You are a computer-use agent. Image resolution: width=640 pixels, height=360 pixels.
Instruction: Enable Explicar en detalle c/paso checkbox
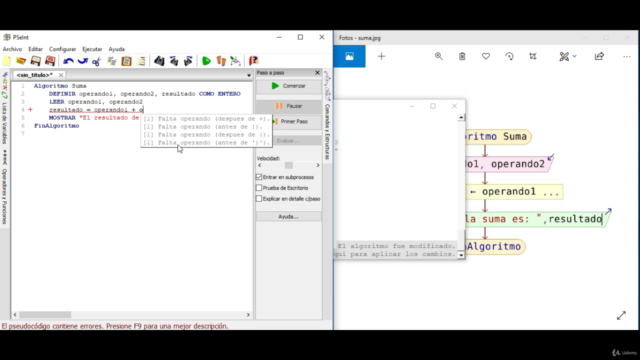pyautogui.click(x=259, y=199)
